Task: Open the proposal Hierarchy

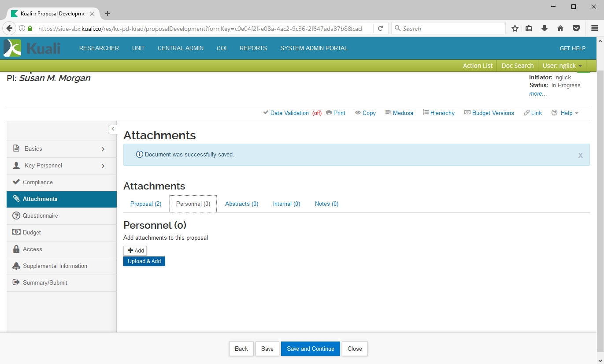Action: (x=438, y=113)
